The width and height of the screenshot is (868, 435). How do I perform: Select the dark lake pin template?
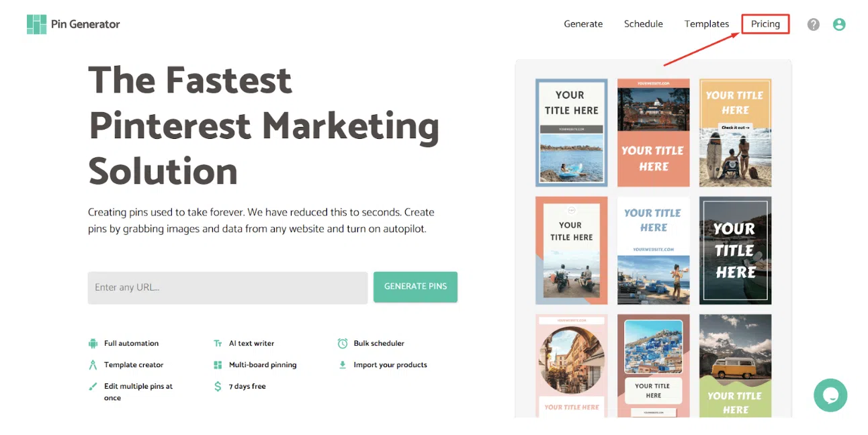735,250
